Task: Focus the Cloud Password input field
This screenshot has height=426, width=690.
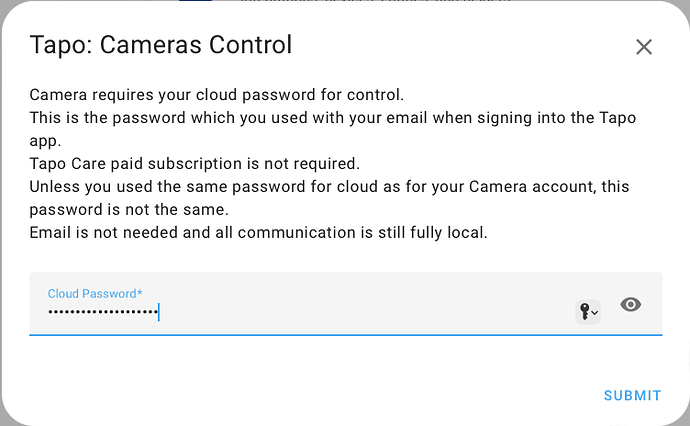Action: (300, 312)
